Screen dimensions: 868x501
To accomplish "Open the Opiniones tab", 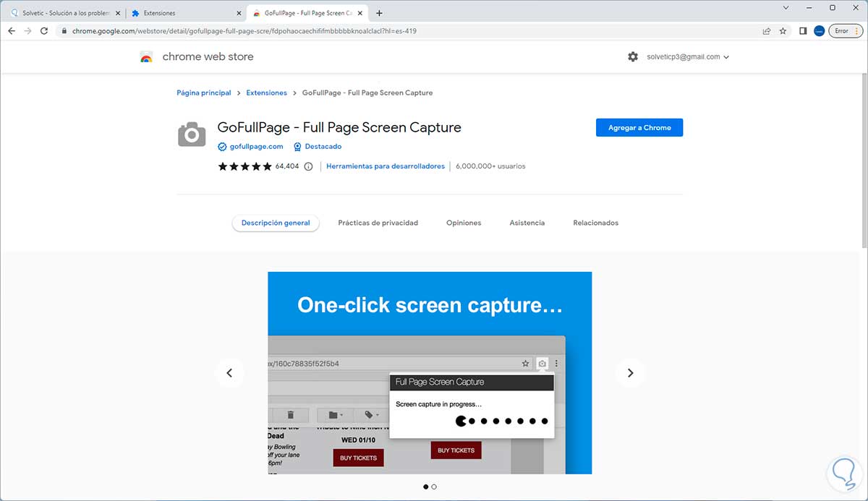I will tap(464, 223).
